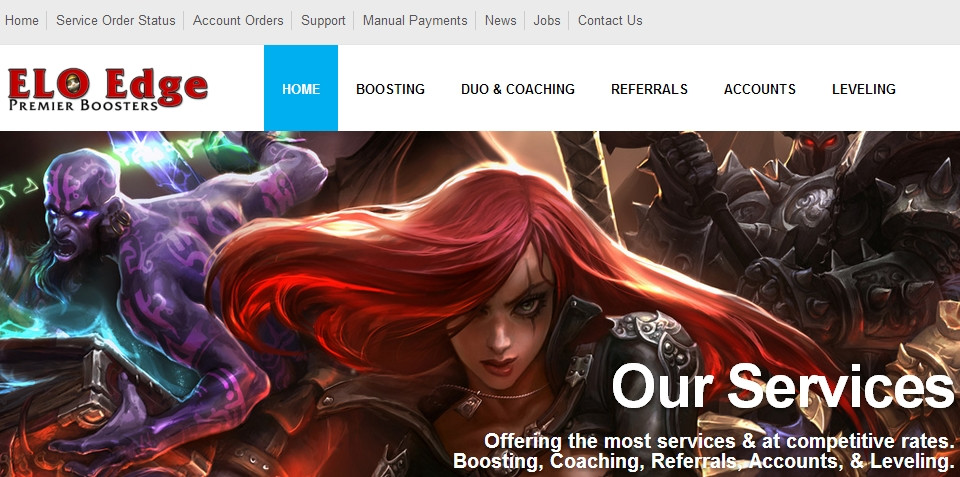Click the ELO Edge Premier Boosters logo
Image resolution: width=960 pixels, height=477 pixels.
[108, 89]
